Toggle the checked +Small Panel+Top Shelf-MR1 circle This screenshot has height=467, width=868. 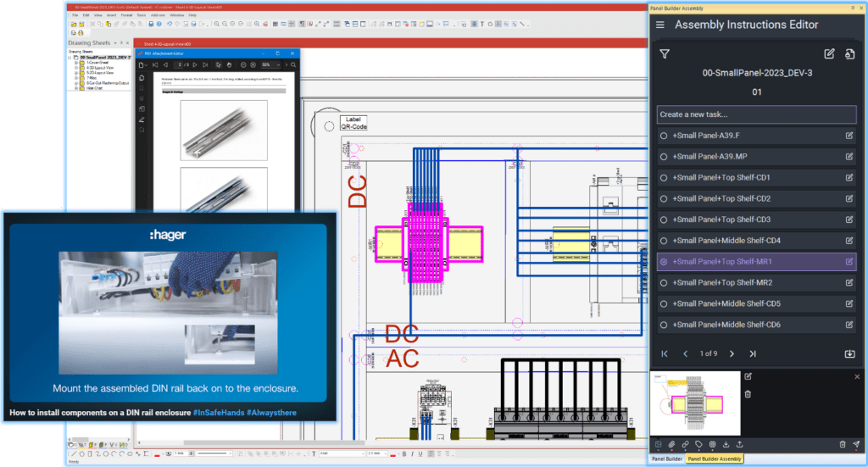(664, 262)
